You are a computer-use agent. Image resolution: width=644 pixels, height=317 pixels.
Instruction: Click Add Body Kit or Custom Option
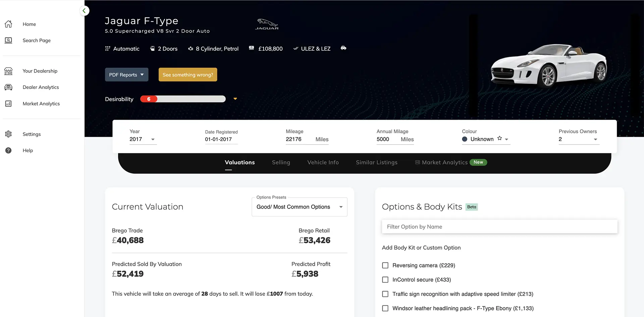(421, 248)
